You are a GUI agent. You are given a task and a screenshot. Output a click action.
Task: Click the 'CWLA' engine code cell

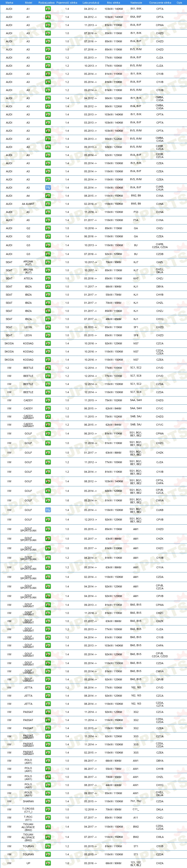pyautogui.click(x=160, y=837)
